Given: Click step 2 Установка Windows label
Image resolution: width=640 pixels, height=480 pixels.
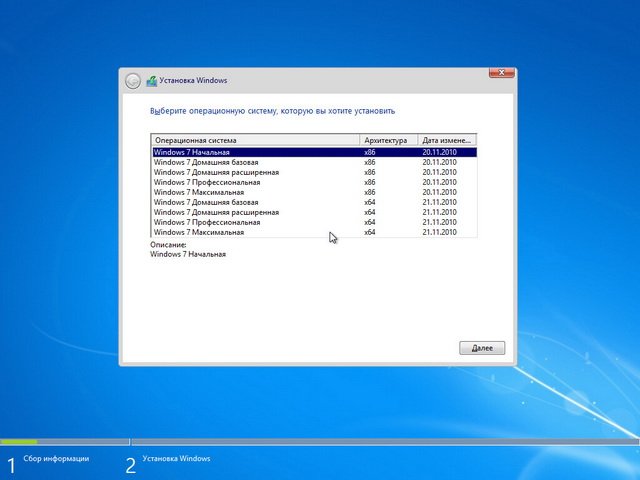Looking at the screenshot, I should tap(176, 458).
